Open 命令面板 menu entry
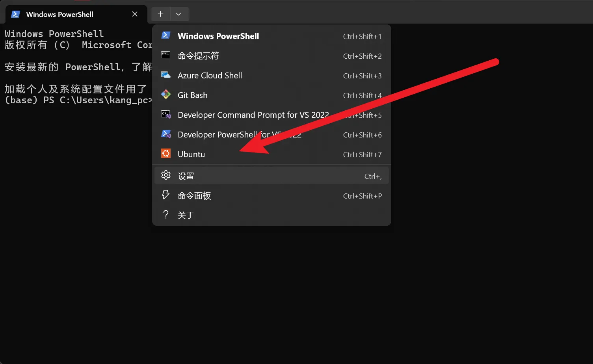 [x=271, y=196]
